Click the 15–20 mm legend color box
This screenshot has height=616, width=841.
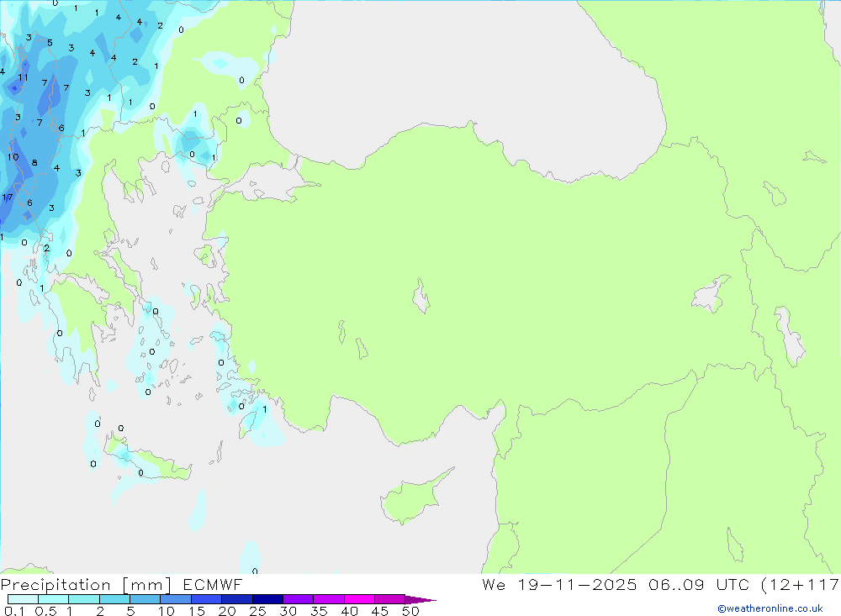tap(206, 599)
